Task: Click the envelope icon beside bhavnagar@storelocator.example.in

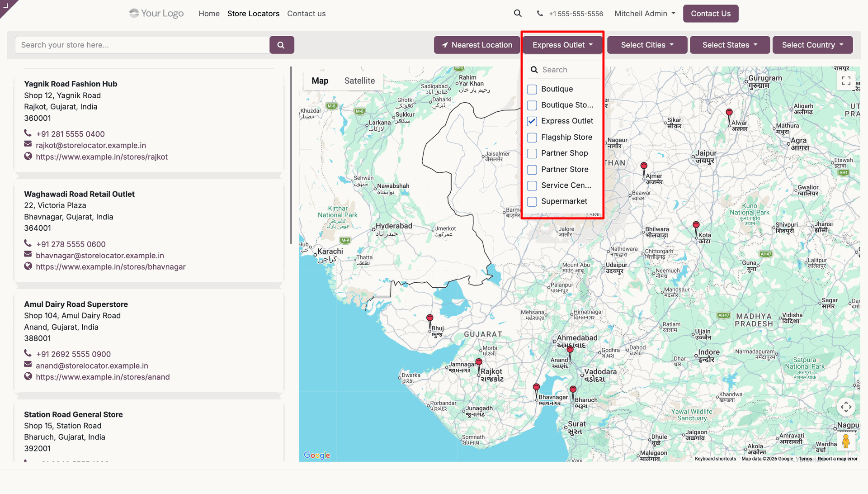Action: (28, 255)
